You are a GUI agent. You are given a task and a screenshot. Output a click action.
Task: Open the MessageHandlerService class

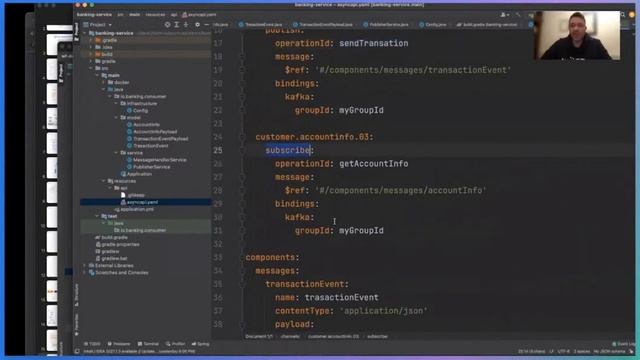pos(157,160)
